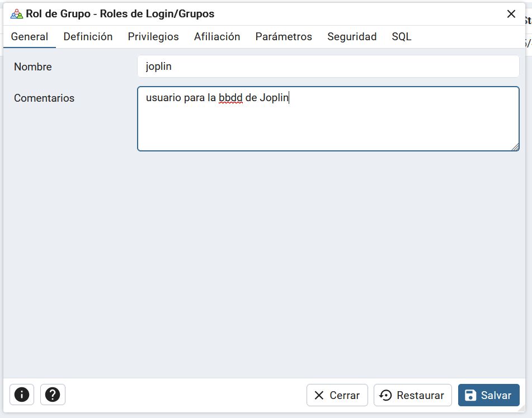Click the info icon button
Screen dimensions: 532x418
coord(22,395)
